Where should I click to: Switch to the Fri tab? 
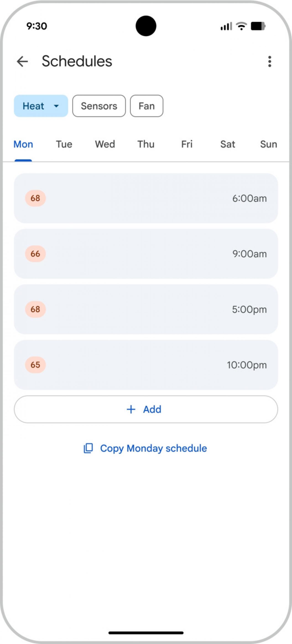pyautogui.click(x=187, y=144)
